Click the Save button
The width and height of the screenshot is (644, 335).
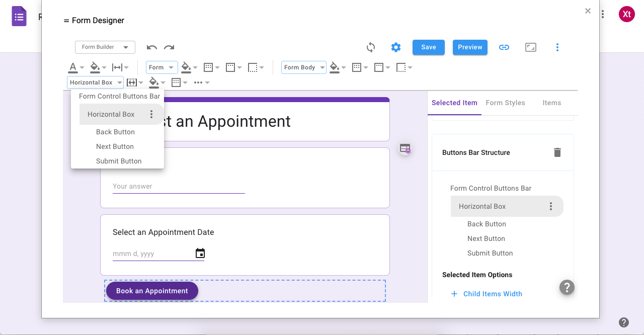tap(429, 47)
